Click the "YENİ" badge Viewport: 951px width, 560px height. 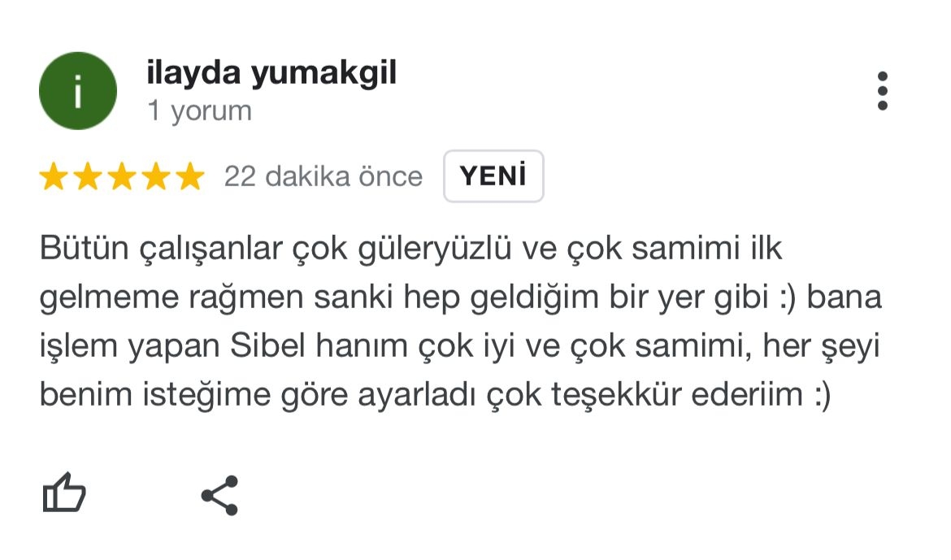tap(493, 176)
